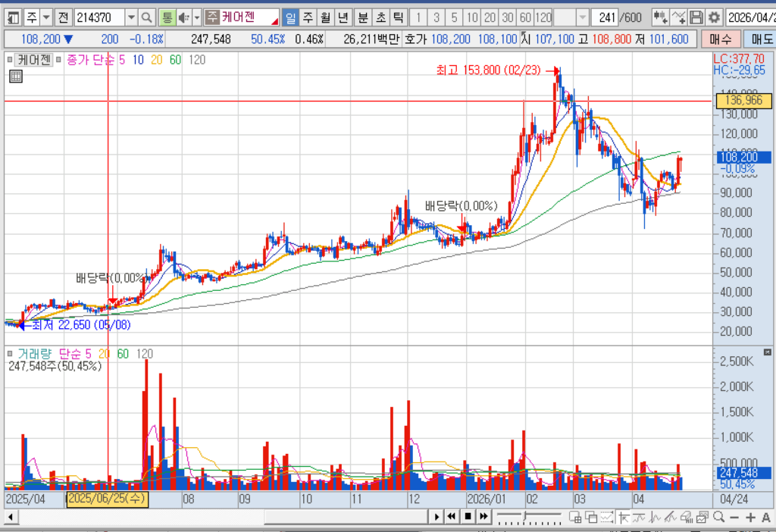The image size is (776, 532).
Task: Click the 매도 sell button
Action: pos(760,39)
